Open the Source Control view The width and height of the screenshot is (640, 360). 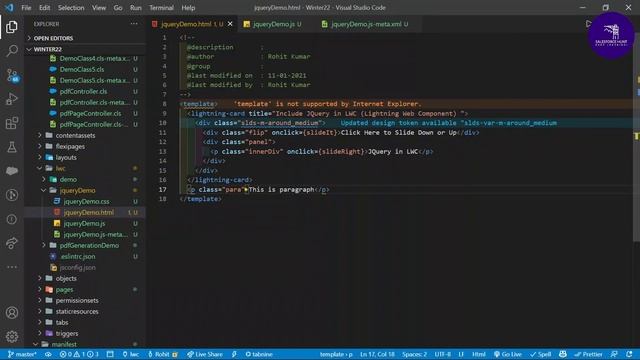(x=12, y=76)
